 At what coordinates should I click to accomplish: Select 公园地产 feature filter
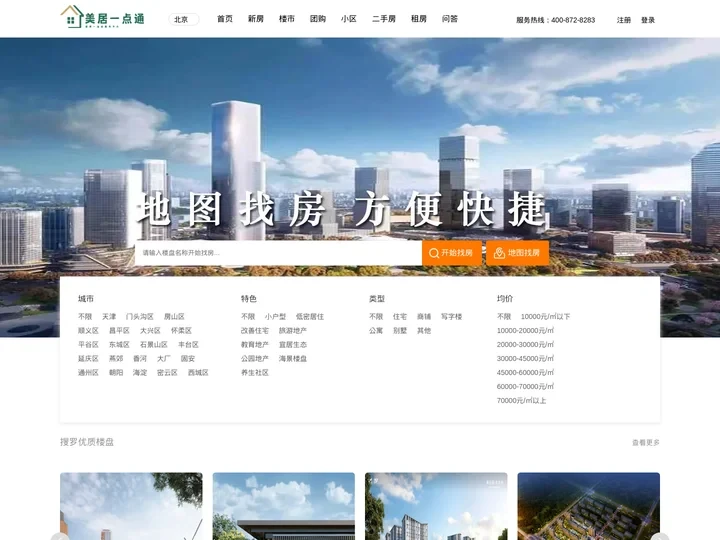click(255, 359)
